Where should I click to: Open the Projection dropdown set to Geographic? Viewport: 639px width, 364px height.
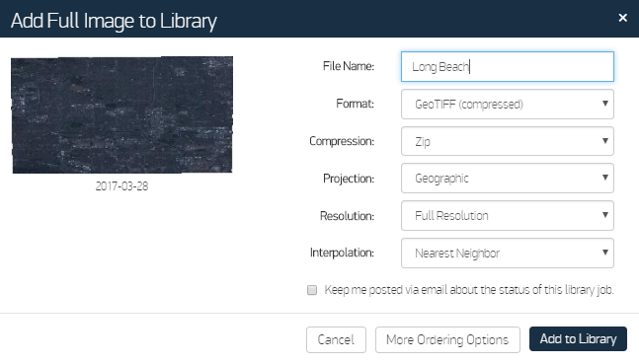(x=508, y=179)
